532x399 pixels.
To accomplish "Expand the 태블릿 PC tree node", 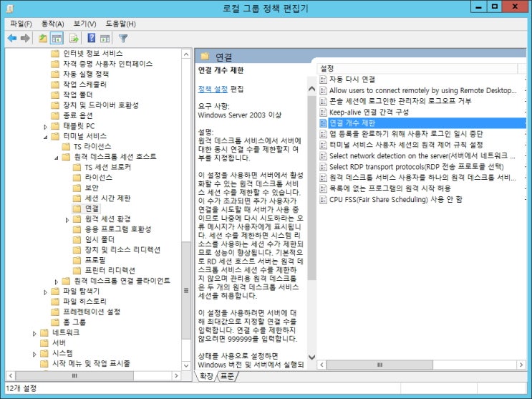I will click(x=45, y=127).
